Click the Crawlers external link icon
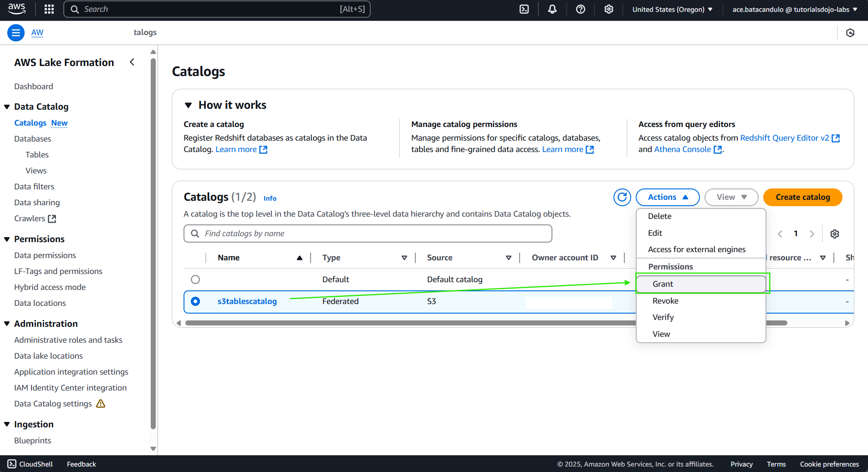Screen dimensions: 868x472 [52, 219]
